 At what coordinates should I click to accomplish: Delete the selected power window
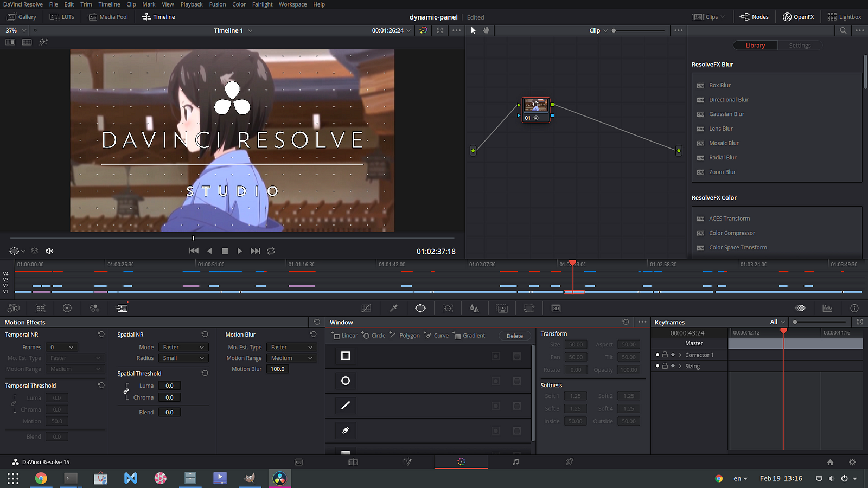tap(514, 336)
